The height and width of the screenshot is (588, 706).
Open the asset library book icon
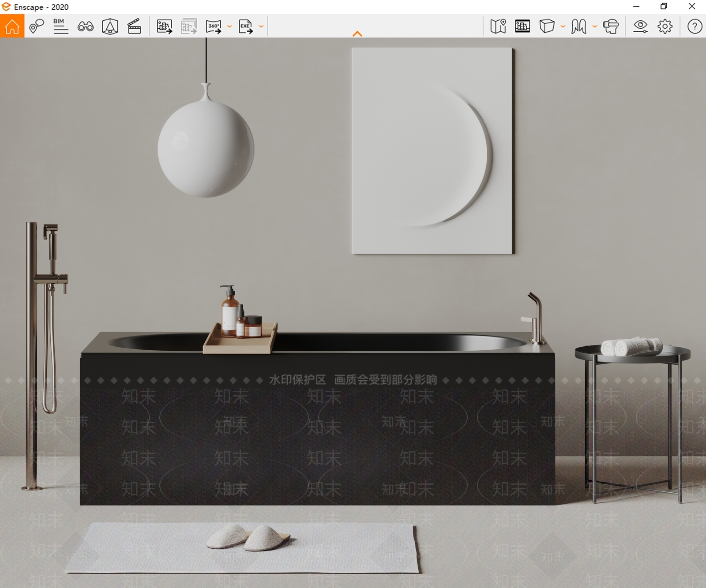pyautogui.click(x=579, y=26)
